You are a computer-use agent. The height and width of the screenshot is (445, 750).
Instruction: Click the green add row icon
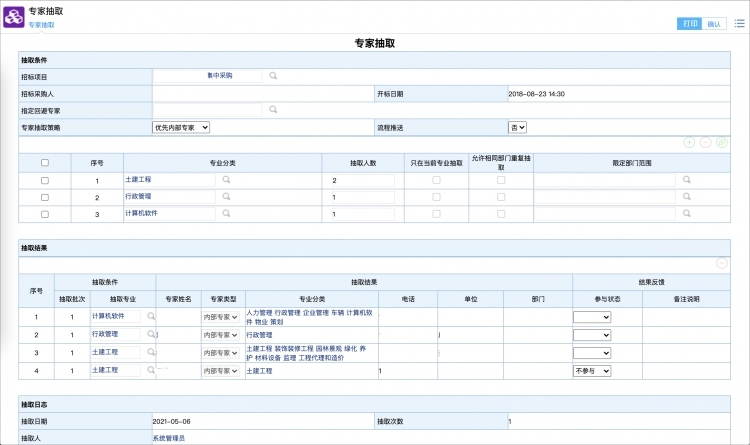point(689,143)
